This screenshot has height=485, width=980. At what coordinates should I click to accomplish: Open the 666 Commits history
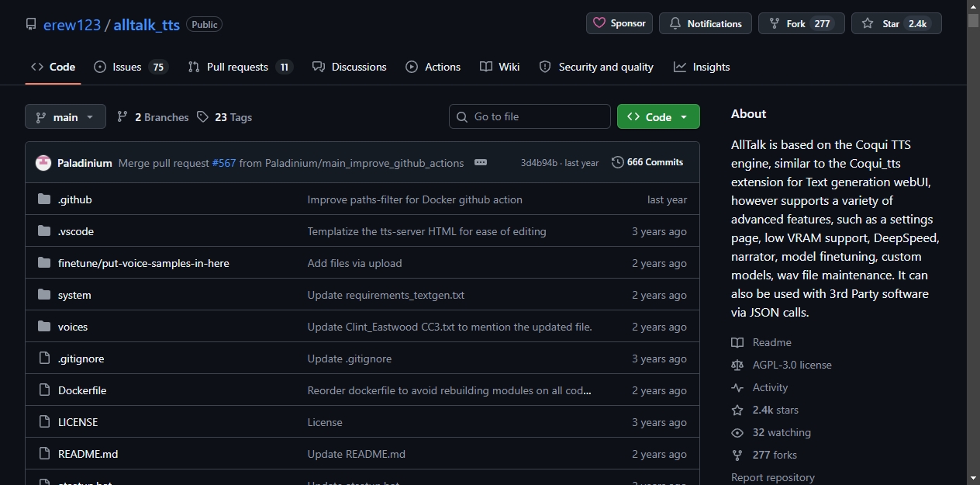647,162
